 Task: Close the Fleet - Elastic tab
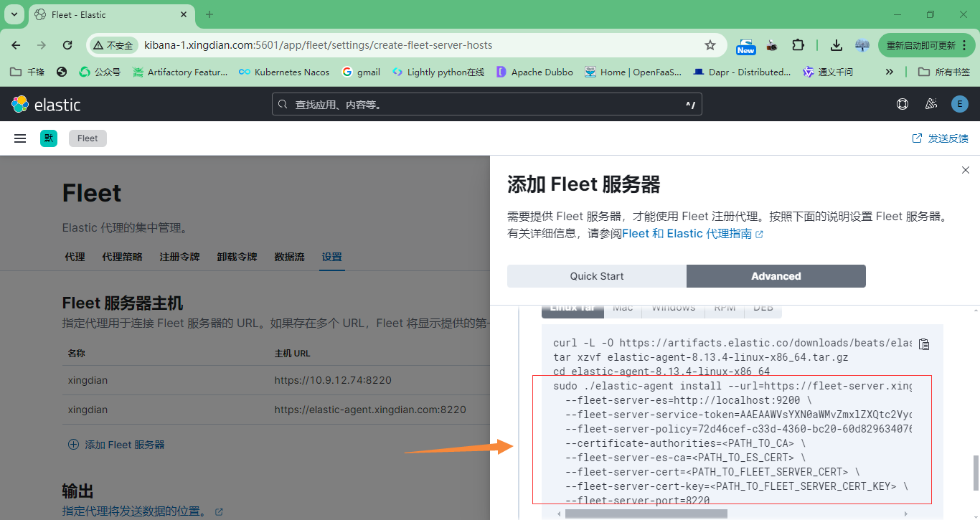(184, 14)
